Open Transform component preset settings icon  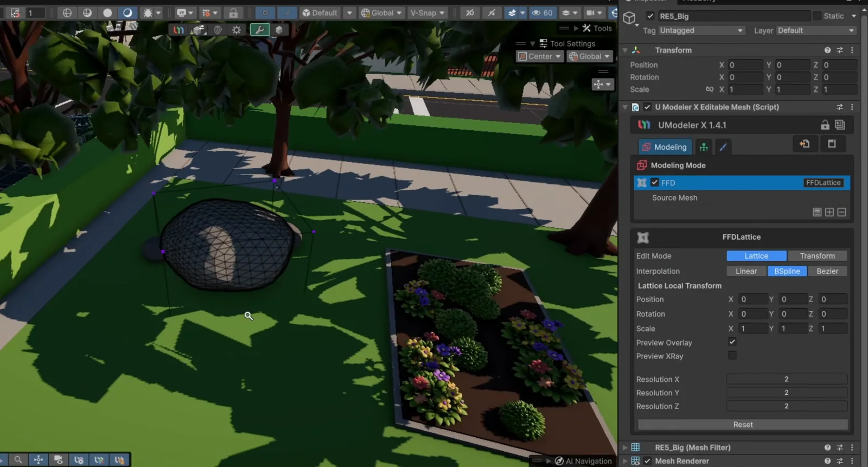click(x=840, y=50)
